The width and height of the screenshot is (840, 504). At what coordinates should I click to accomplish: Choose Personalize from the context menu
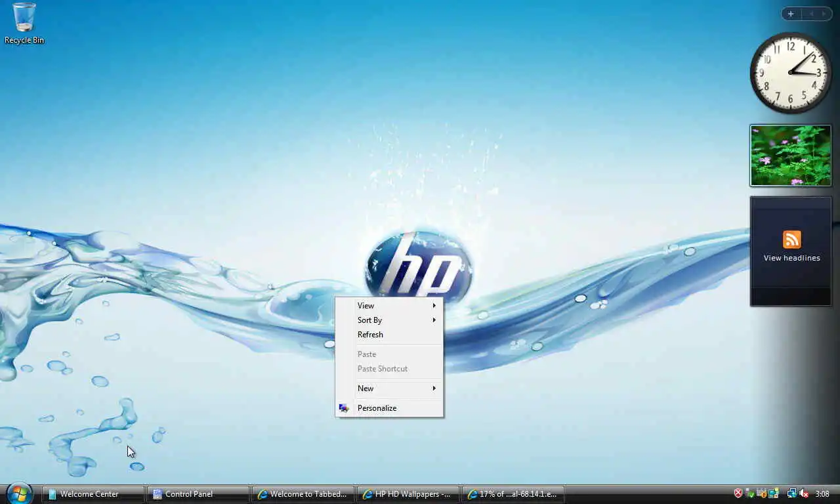point(389,408)
